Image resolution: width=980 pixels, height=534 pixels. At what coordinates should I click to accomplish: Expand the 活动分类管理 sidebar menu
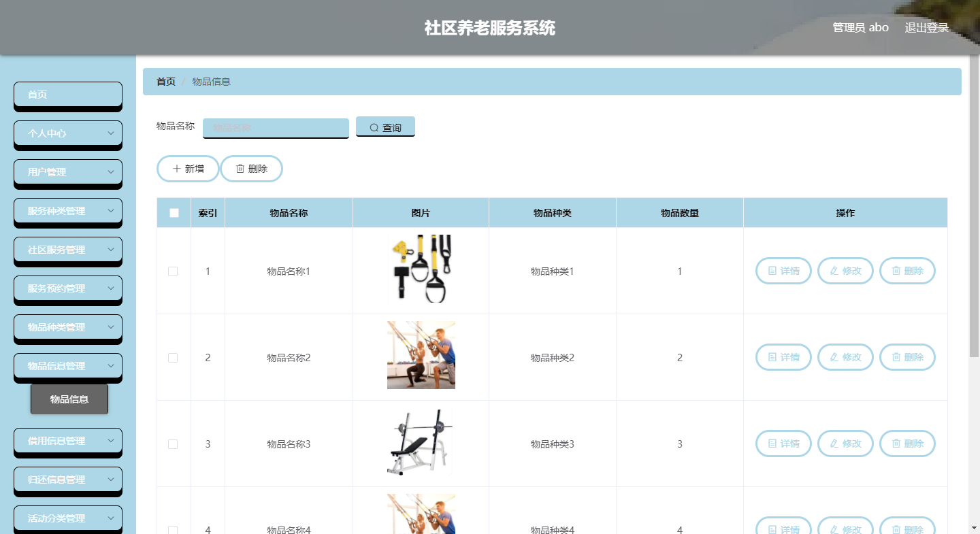tap(68, 518)
